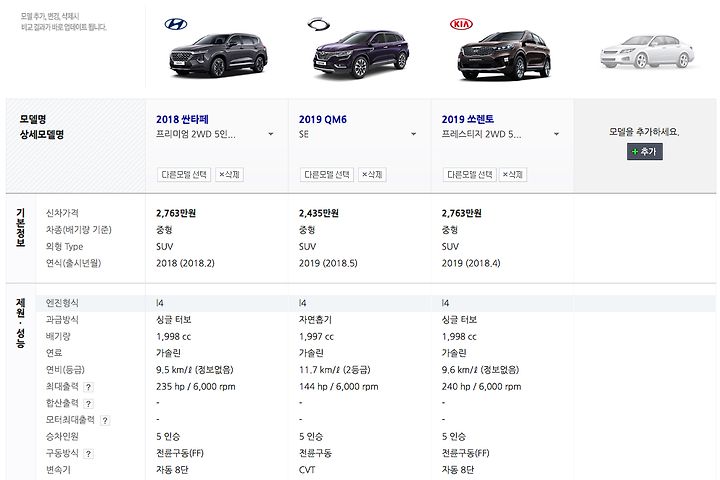Open help icon next to 구동방식

[89, 454]
